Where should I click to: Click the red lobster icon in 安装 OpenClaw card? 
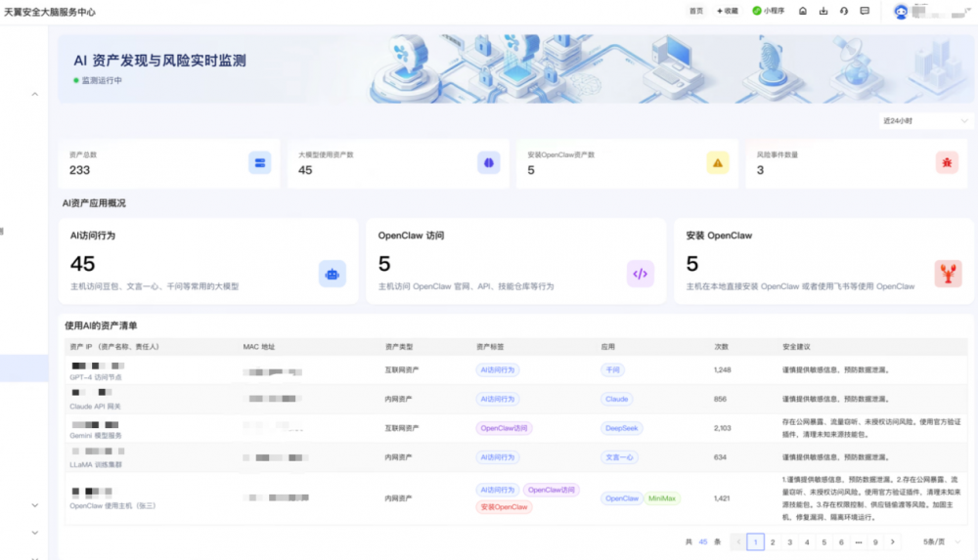[x=947, y=274]
